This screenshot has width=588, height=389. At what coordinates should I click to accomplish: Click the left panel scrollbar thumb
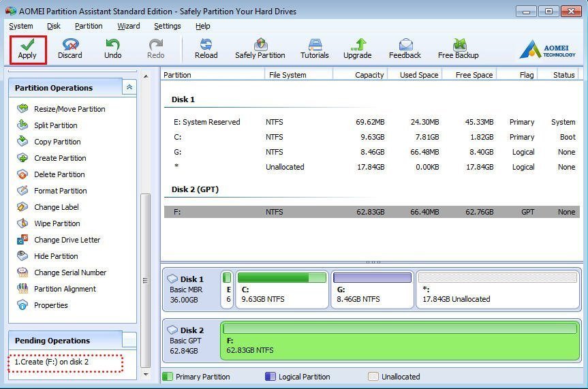click(146, 281)
